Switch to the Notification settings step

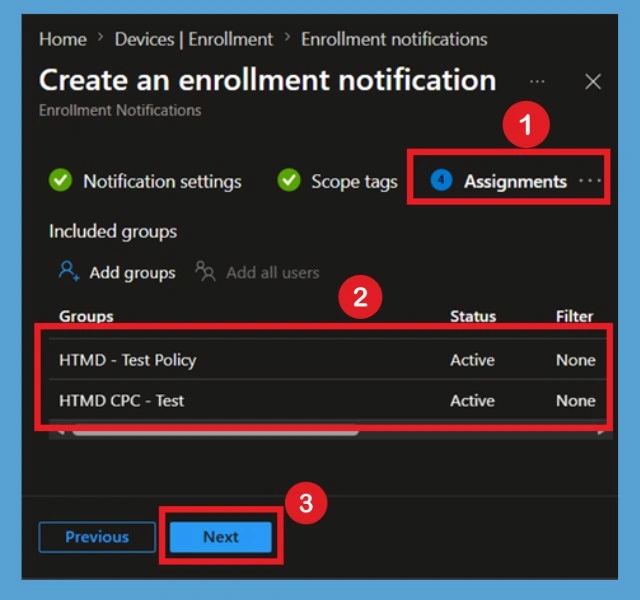coord(162,181)
